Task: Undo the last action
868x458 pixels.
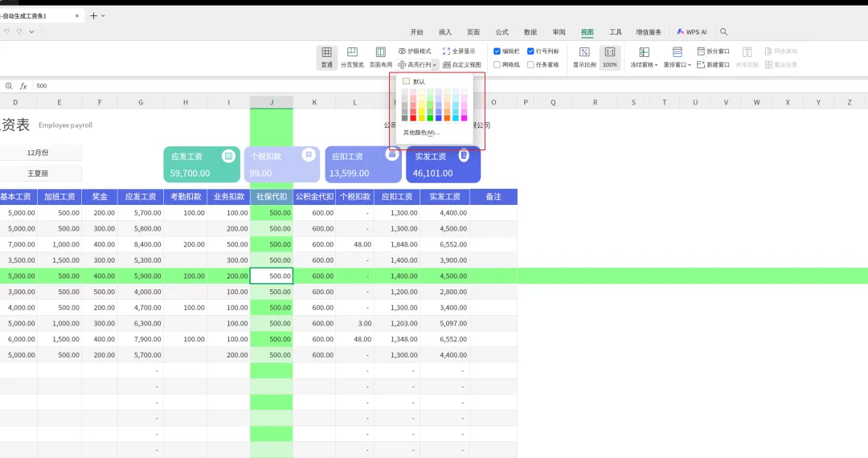Action: tap(7, 31)
